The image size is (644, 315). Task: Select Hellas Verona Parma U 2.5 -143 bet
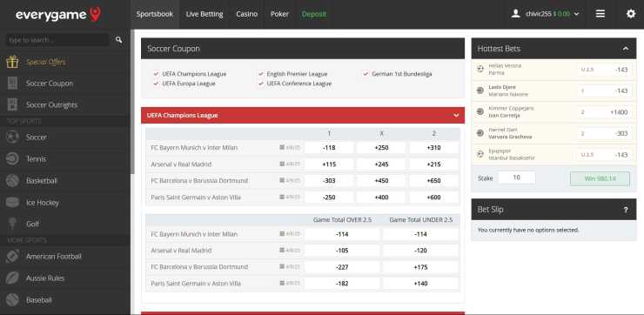pyautogui.click(x=605, y=70)
